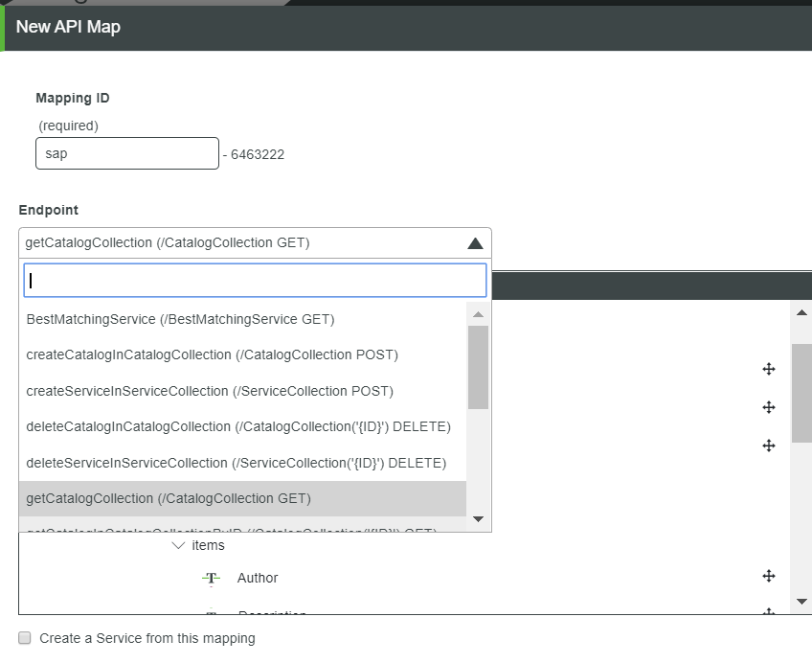Click the Mapping ID input field containing 'sap'
This screenshot has height=663, width=812.
click(126, 152)
